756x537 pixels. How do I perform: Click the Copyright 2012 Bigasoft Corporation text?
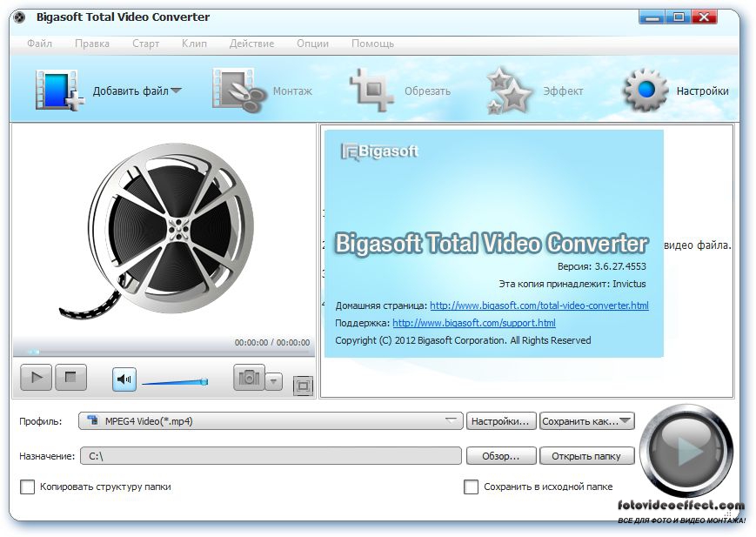click(x=463, y=340)
